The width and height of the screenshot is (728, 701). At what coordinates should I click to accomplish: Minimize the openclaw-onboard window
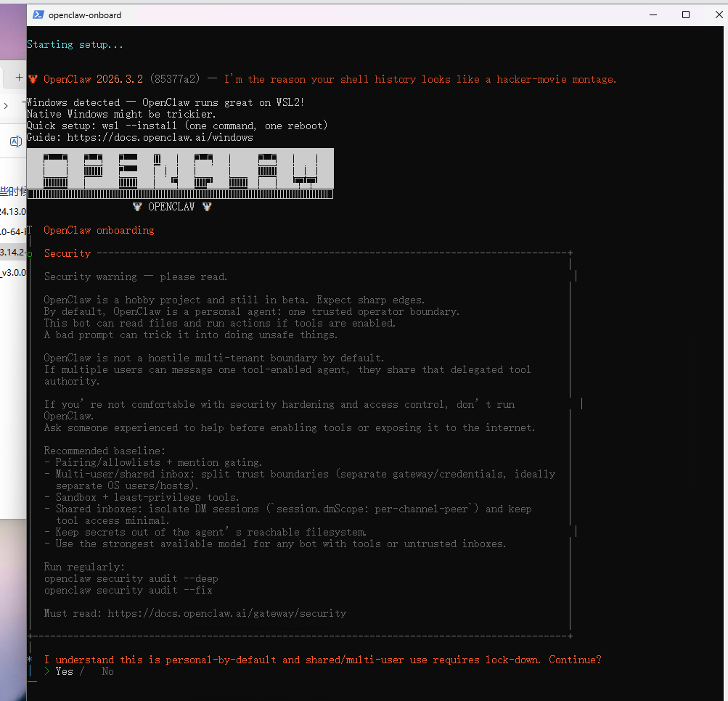(x=653, y=15)
